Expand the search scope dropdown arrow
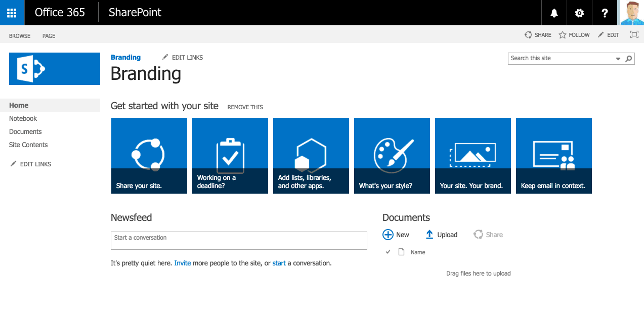The width and height of the screenshot is (644, 317). tap(618, 59)
